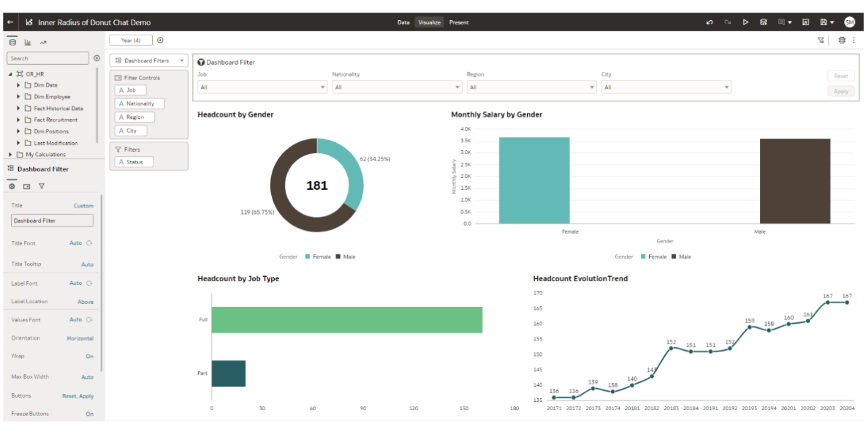This screenshot has width=868, height=436.
Task: Collapse the OR_HR dataset tree
Action: [11, 74]
